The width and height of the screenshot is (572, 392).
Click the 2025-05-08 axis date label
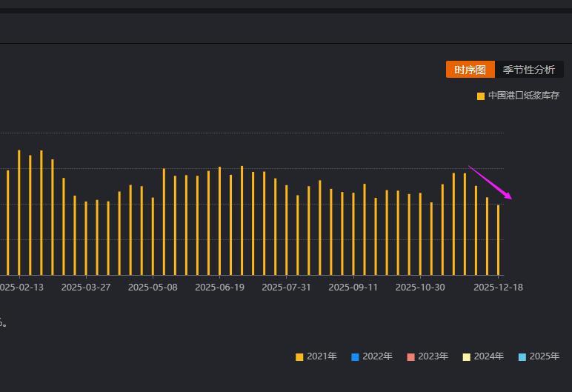click(x=153, y=288)
